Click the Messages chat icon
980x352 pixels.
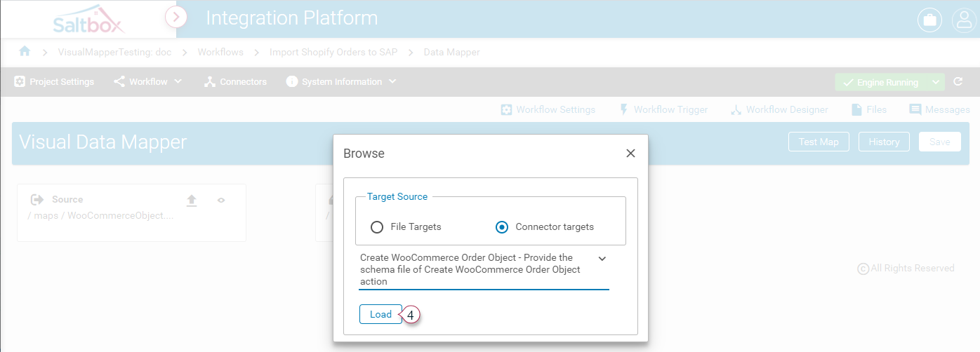915,109
